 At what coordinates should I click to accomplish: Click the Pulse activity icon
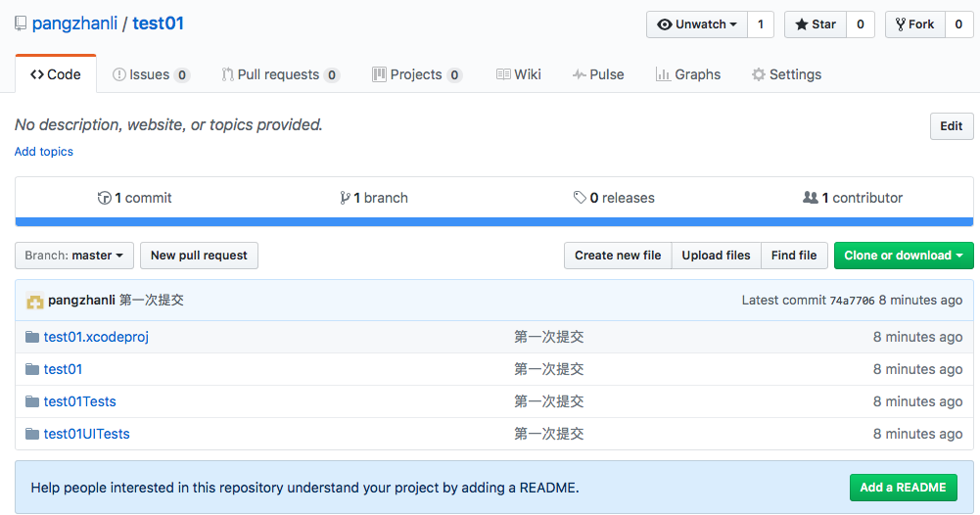coord(580,74)
